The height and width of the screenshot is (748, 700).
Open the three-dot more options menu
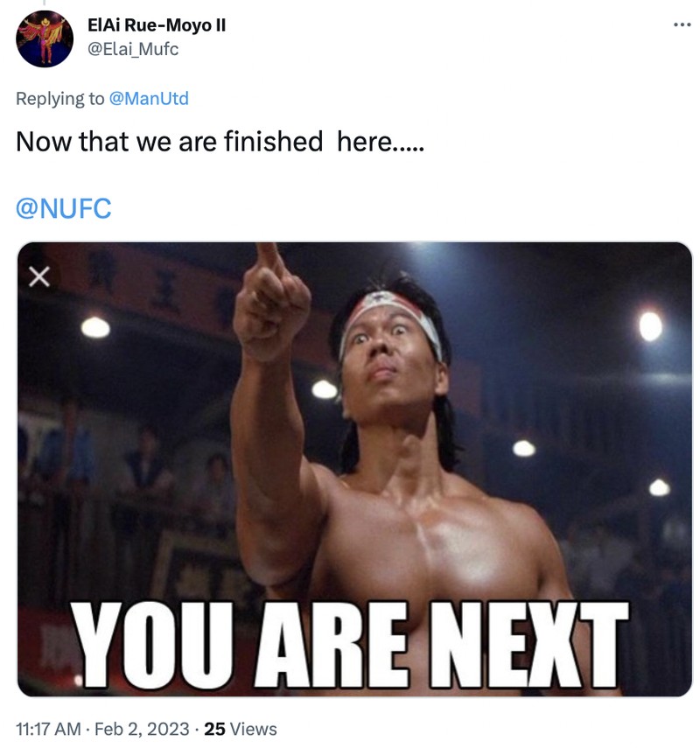click(682, 24)
